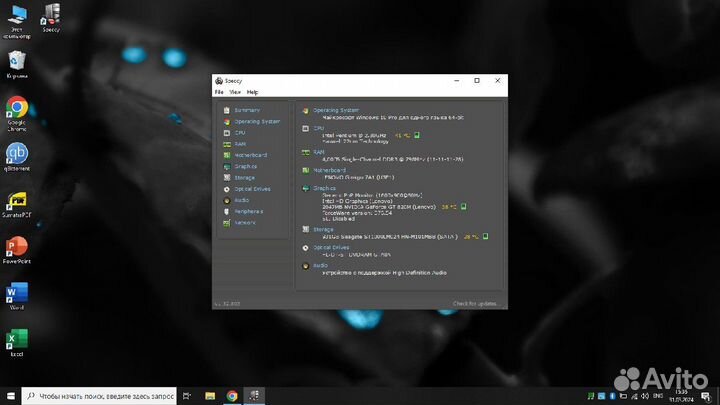
Task: Open the Recycle Bin desktop icon
Action: (17, 65)
